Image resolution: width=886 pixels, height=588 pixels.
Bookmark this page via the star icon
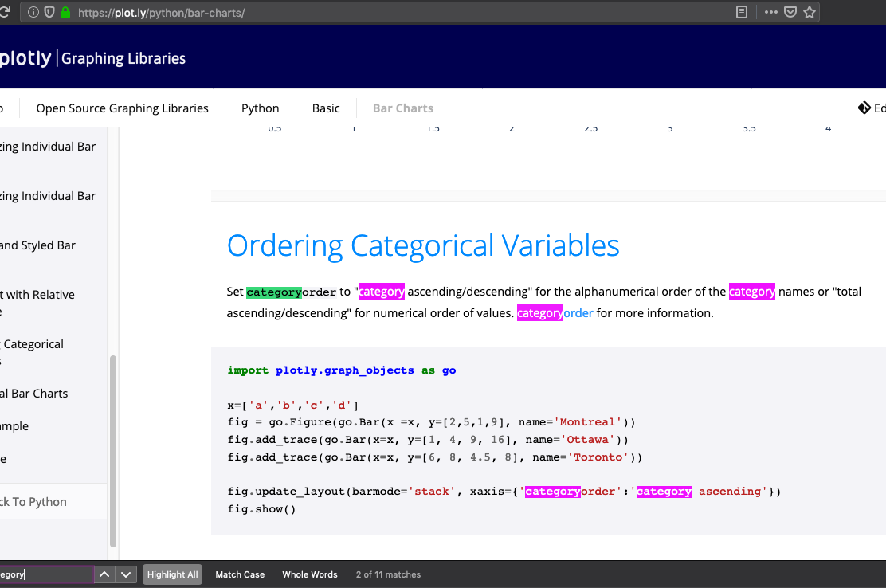tap(810, 12)
